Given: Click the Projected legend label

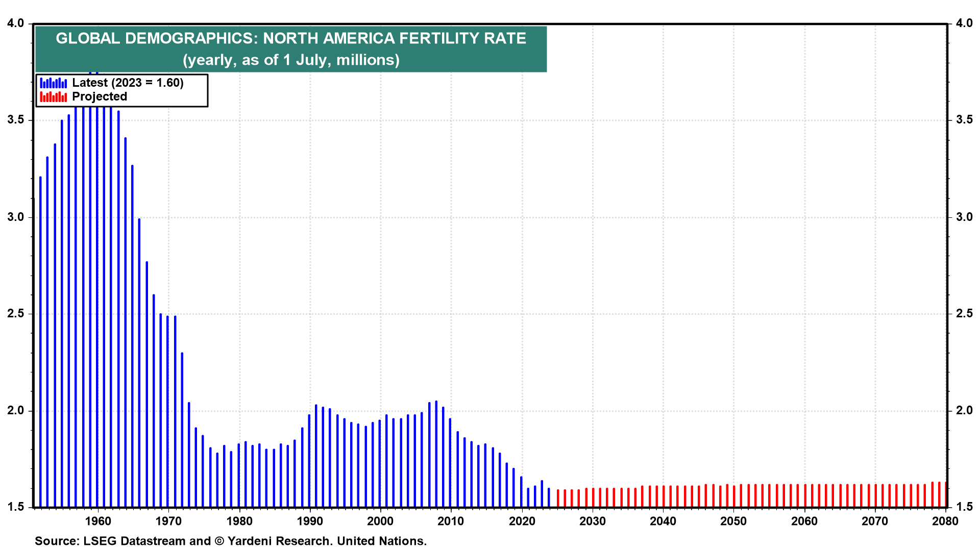Looking at the screenshot, I should coord(100,96).
